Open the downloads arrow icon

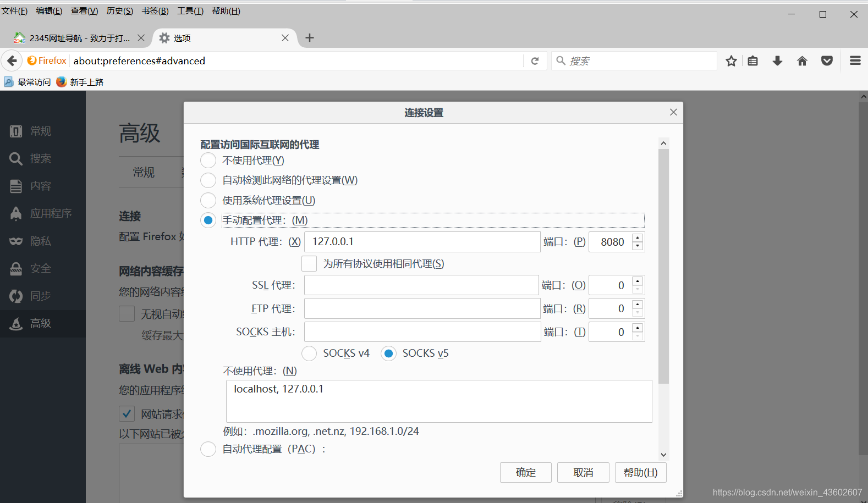pyautogui.click(x=777, y=61)
